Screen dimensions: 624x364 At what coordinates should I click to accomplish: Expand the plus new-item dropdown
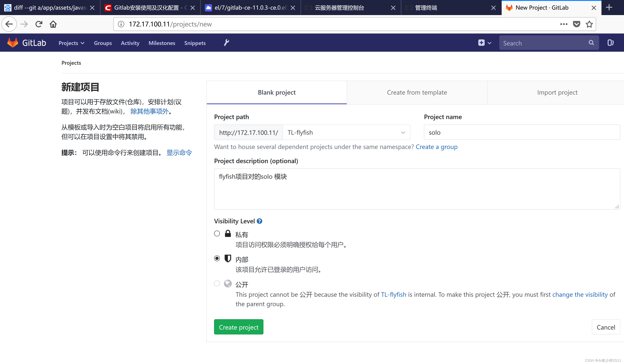(484, 43)
